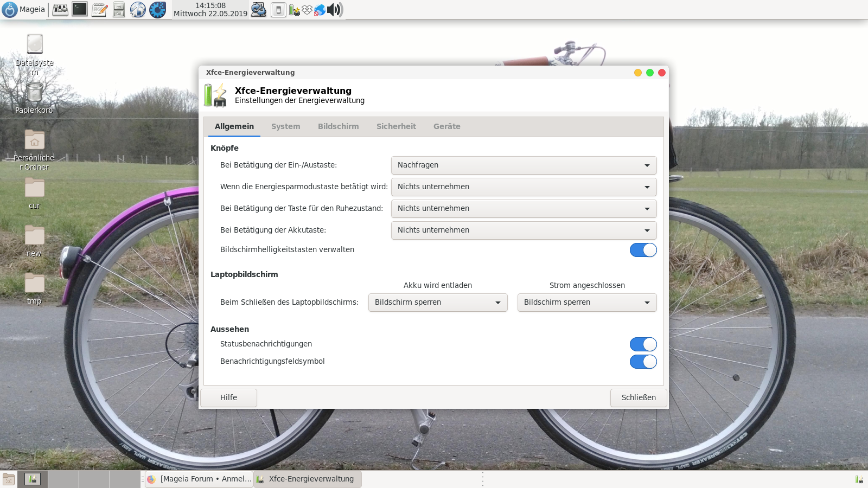This screenshot has width=868, height=488.
Task: Open the Mageia applications menu
Action: pos(24,9)
